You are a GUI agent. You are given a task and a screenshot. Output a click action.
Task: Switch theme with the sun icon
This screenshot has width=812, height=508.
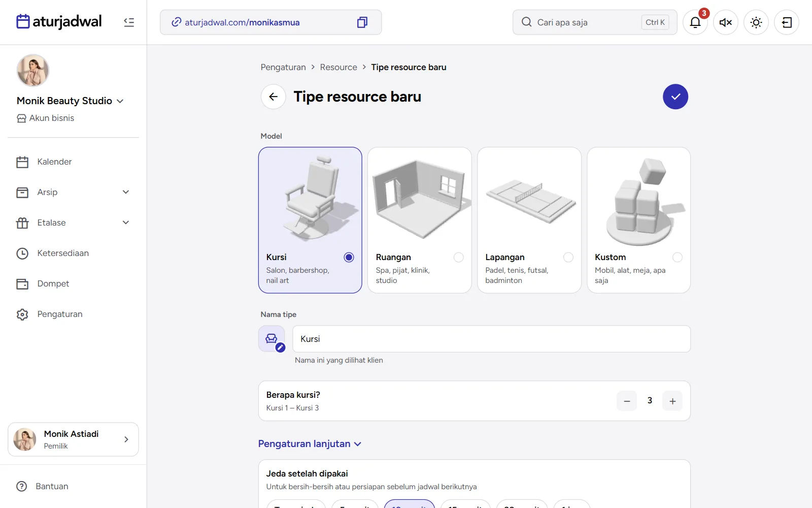click(756, 22)
